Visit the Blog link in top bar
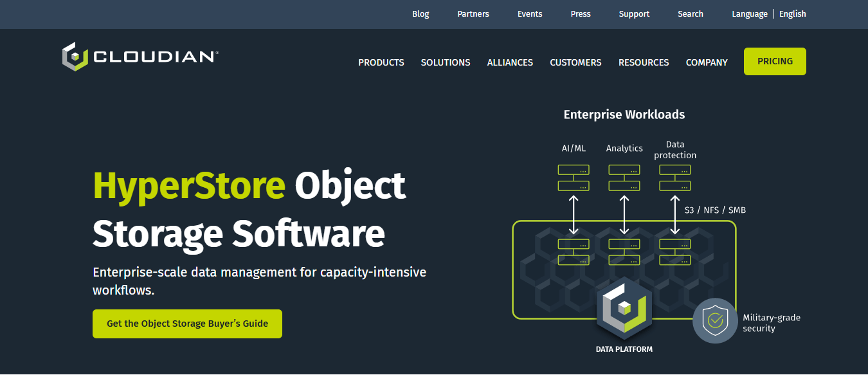Image resolution: width=868 pixels, height=375 pixels. point(420,14)
